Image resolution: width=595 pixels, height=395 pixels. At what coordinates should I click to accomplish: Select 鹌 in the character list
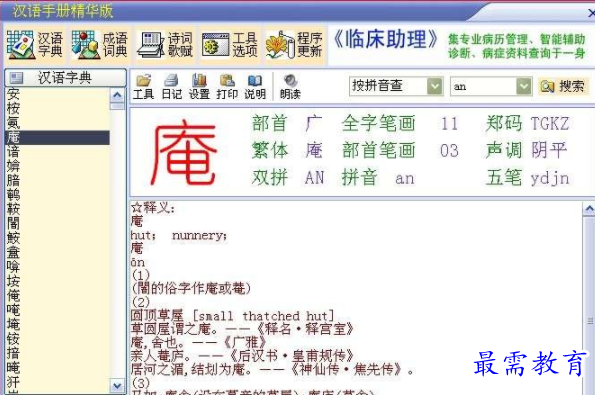[13, 195]
